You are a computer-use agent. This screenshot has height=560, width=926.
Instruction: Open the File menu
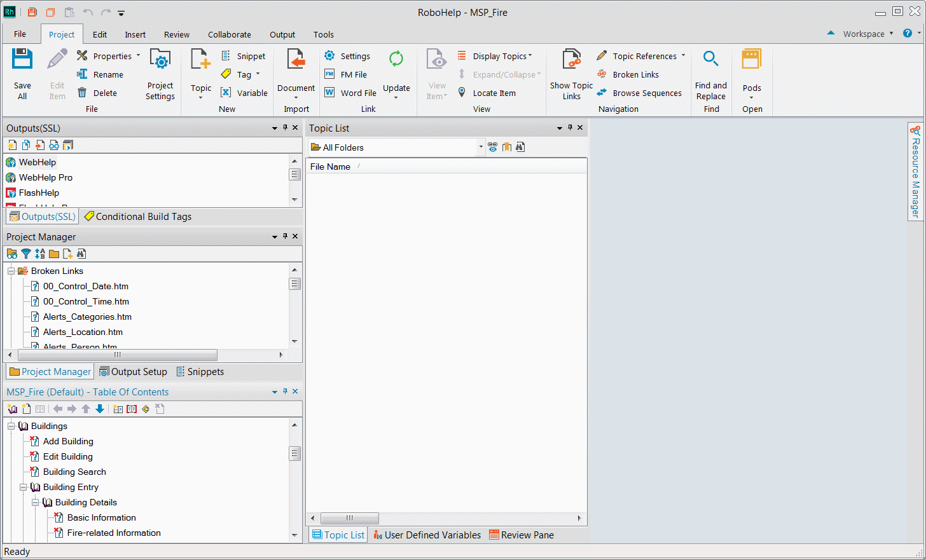pyautogui.click(x=20, y=34)
